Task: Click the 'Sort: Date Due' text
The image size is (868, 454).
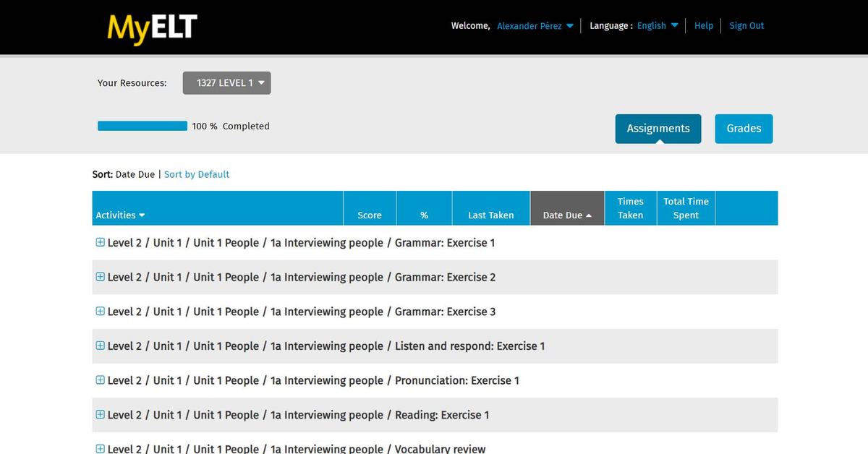Action: (124, 174)
